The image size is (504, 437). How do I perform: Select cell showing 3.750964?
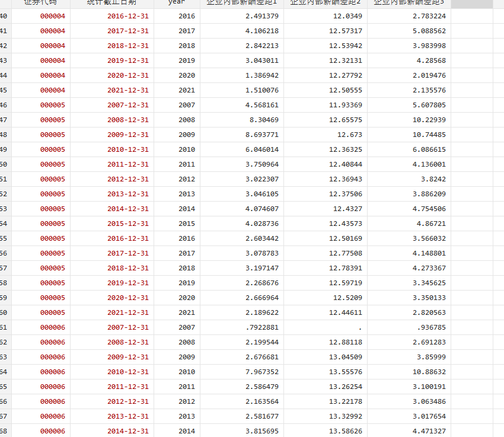pyautogui.click(x=242, y=164)
